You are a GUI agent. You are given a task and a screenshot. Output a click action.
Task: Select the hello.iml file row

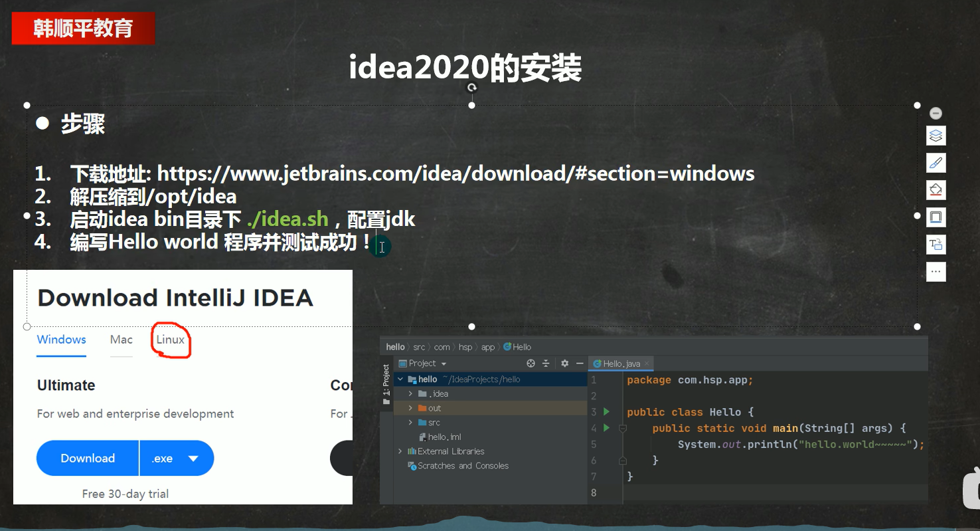tap(491, 437)
